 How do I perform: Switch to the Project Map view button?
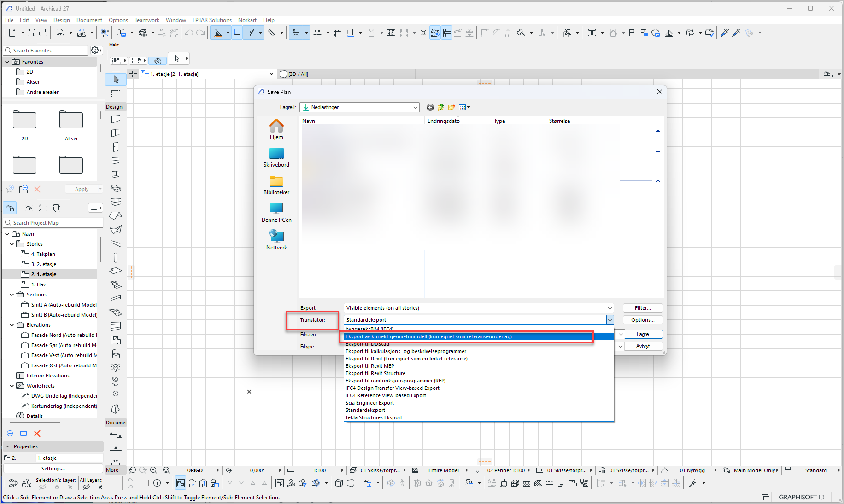pos(10,208)
